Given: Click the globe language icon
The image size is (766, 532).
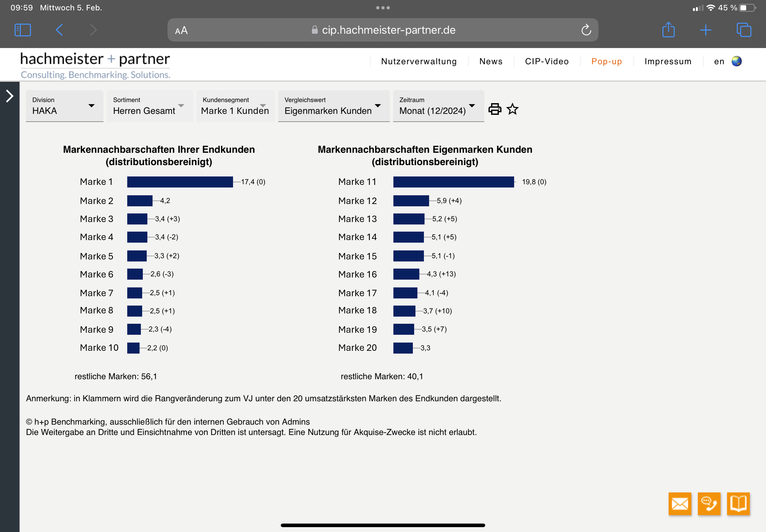Looking at the screenshot, I should pos(736,61).
